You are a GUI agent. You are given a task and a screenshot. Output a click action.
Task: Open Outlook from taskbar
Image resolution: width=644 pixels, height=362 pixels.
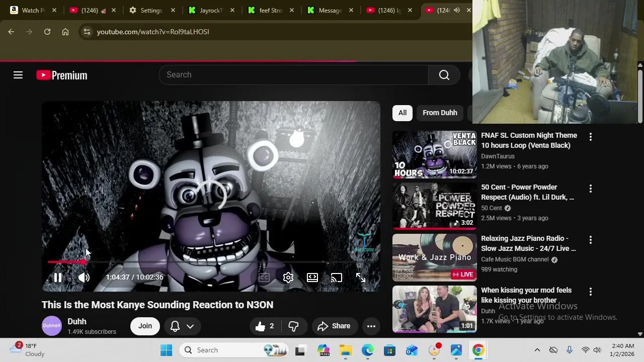tap(412, 350)
